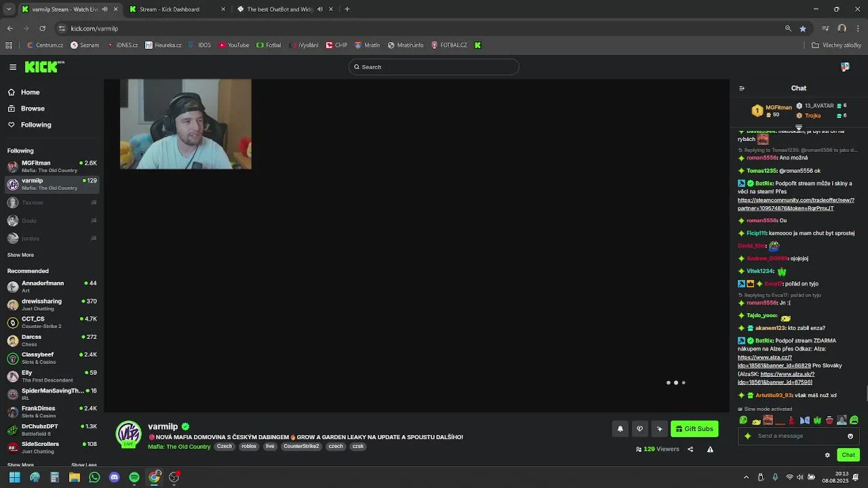The height and width of the screenshot is (488, 868).
Task: Open YouTube bookmark
Action: tap(233, 45)
